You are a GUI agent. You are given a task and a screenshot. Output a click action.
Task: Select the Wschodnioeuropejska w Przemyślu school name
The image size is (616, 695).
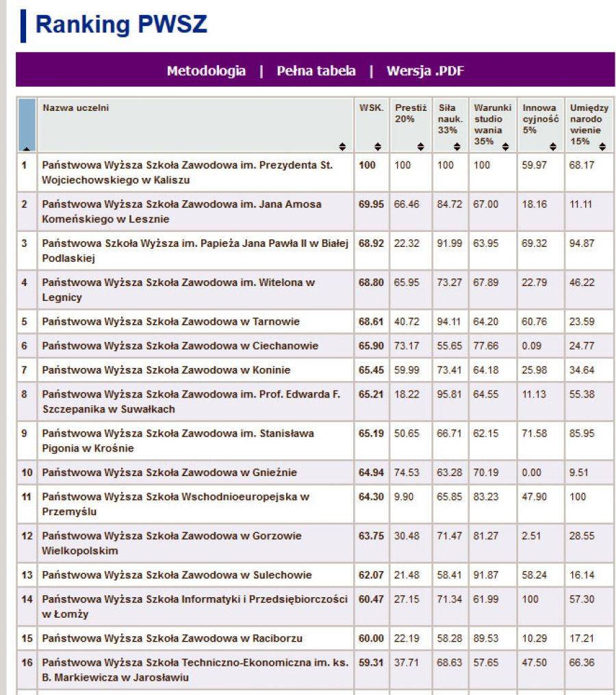[x=176, y=504]
